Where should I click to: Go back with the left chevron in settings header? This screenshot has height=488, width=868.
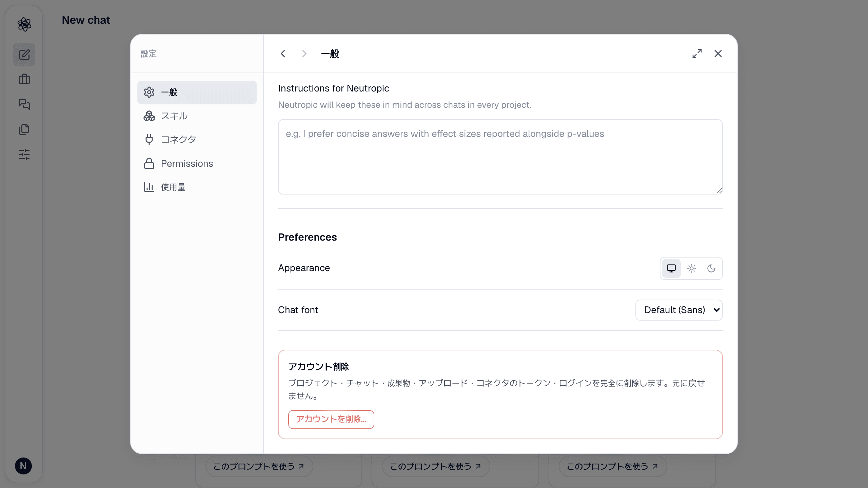(283, 54)
